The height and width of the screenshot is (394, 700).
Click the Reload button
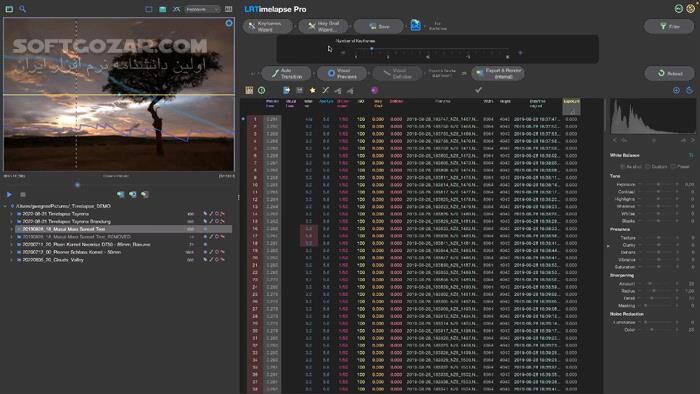[x=669, y=74]
